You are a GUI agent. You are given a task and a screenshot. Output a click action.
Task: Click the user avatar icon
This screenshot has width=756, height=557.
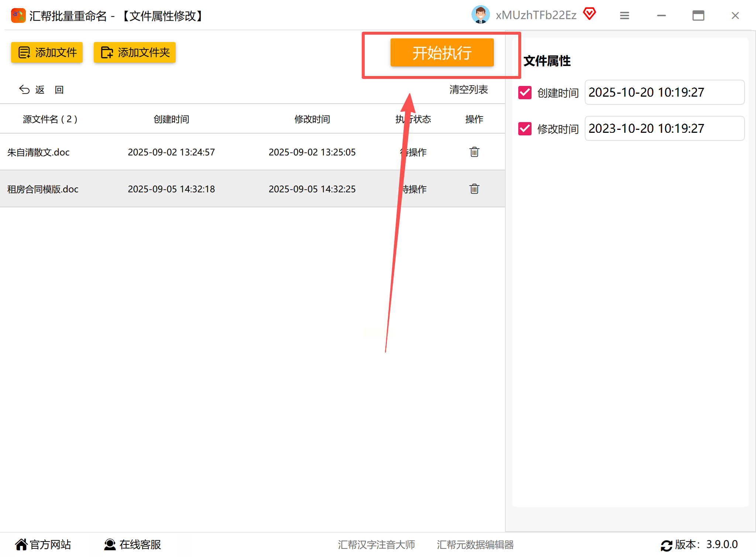tap(480, 15)
